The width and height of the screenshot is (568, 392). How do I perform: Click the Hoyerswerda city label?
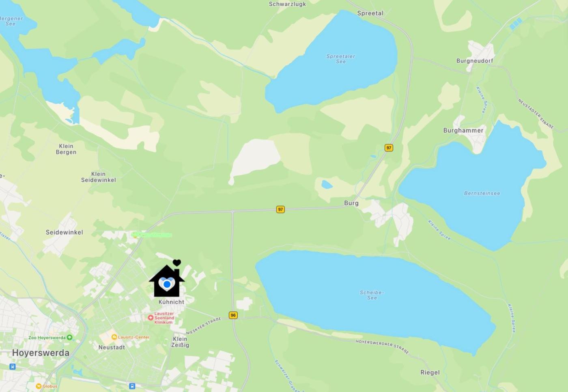pyautogui.click(x=41, y=353)
